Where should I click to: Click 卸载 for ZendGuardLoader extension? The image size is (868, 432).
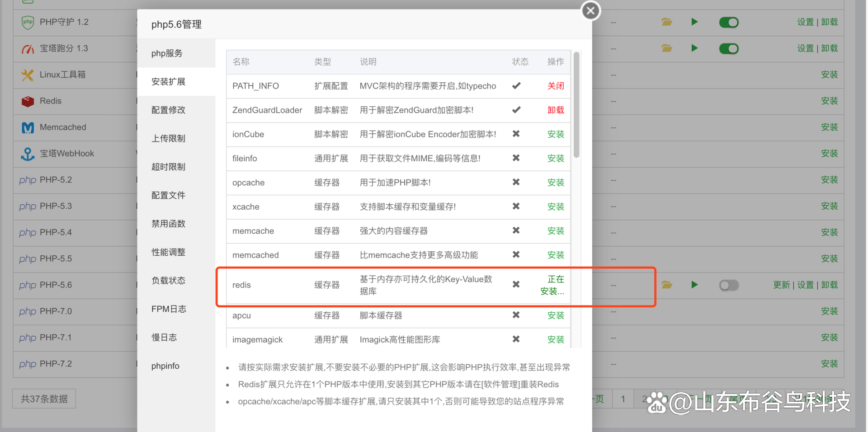point(556,110)
